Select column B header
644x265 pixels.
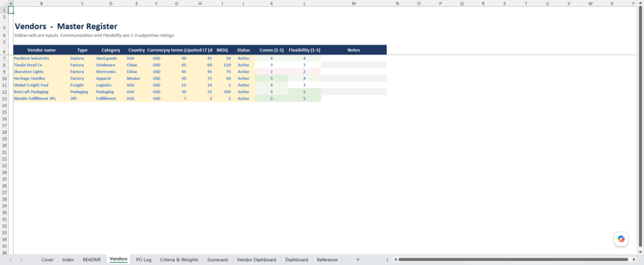click(x=42, y=3)
